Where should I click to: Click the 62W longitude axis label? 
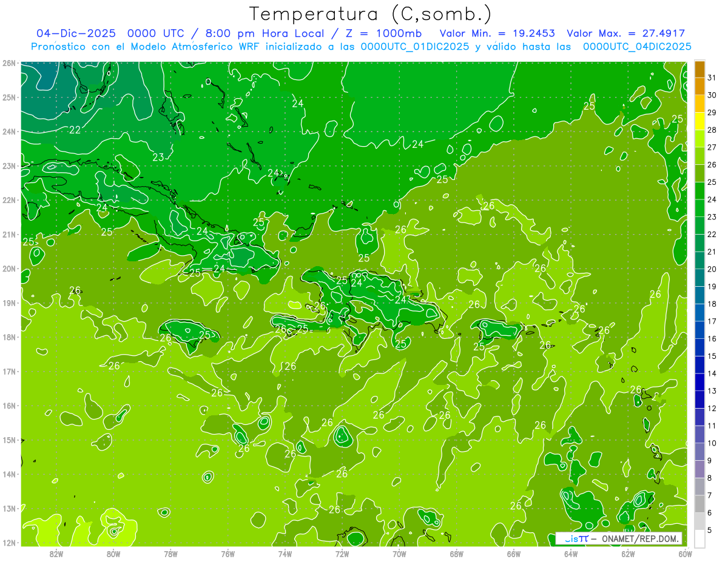tap(628, 553)
